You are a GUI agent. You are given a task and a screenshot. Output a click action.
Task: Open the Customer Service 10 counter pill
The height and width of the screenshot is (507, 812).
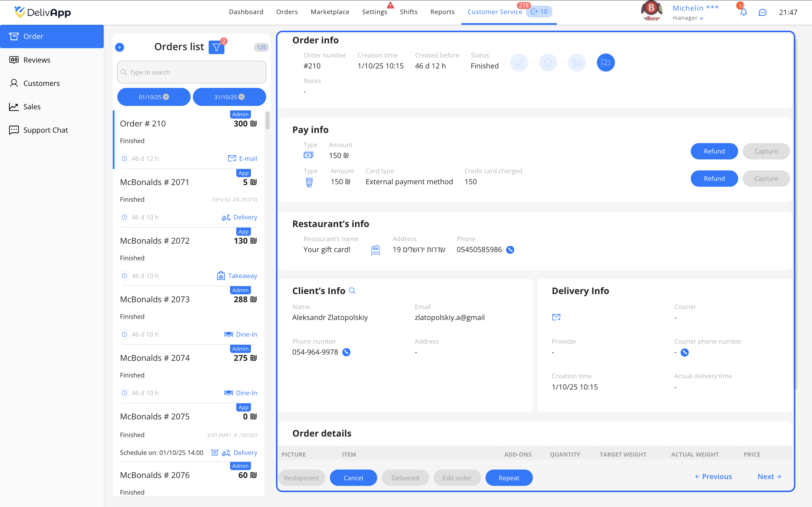pos(539,12)
